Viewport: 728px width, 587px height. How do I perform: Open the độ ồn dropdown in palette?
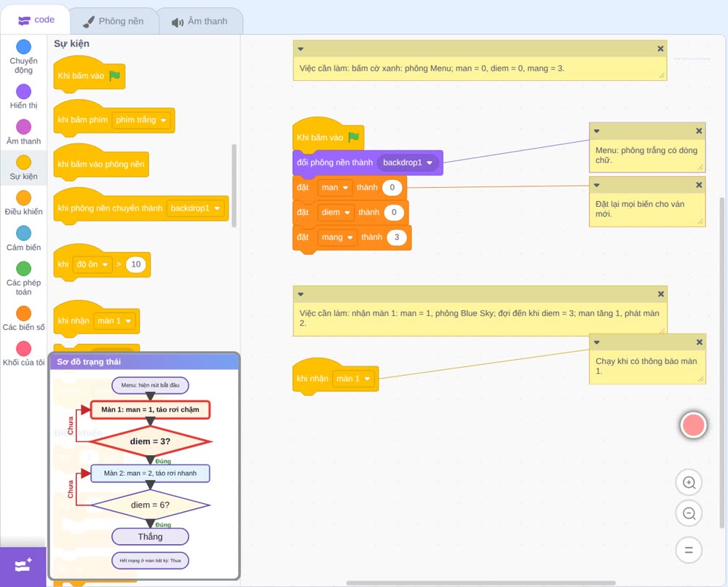pyautogui.click(x=92, y=264)
